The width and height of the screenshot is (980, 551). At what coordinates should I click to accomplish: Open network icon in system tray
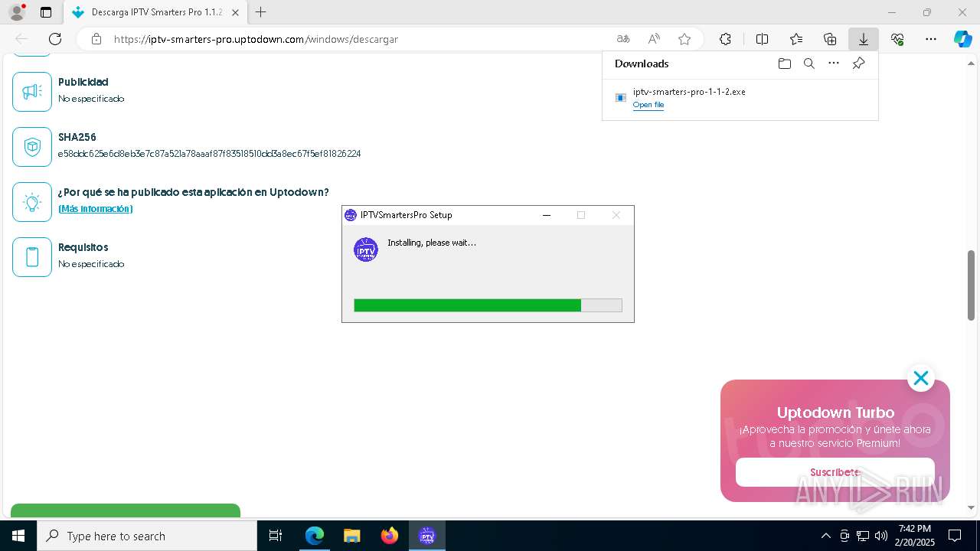click(x=863, y=536)
